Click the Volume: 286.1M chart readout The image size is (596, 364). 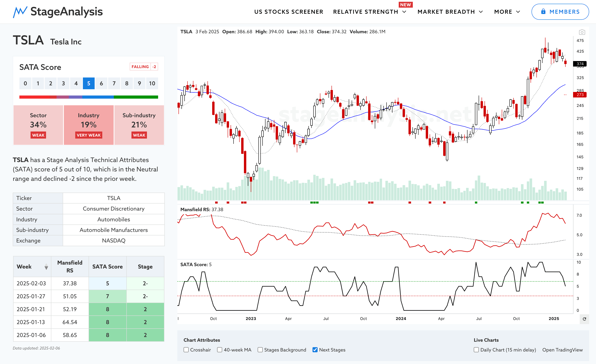pyautogui.click(x=367, y=32)
